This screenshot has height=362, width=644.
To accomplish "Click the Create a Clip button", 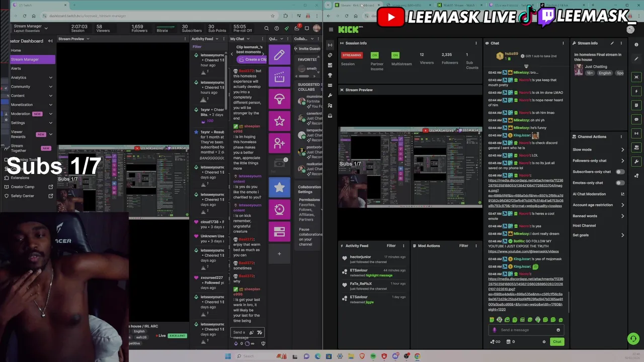I will pos(252,59).
